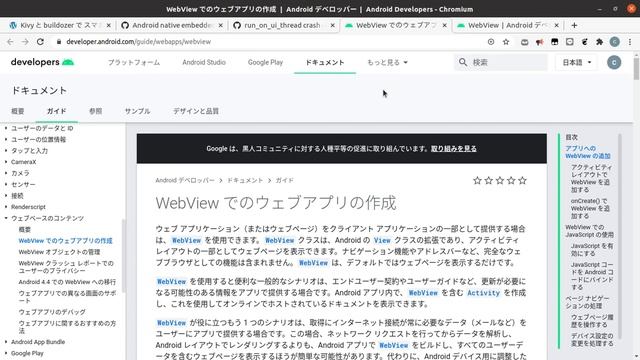Click the megaphone extension icon

click(x=540, y=42)
